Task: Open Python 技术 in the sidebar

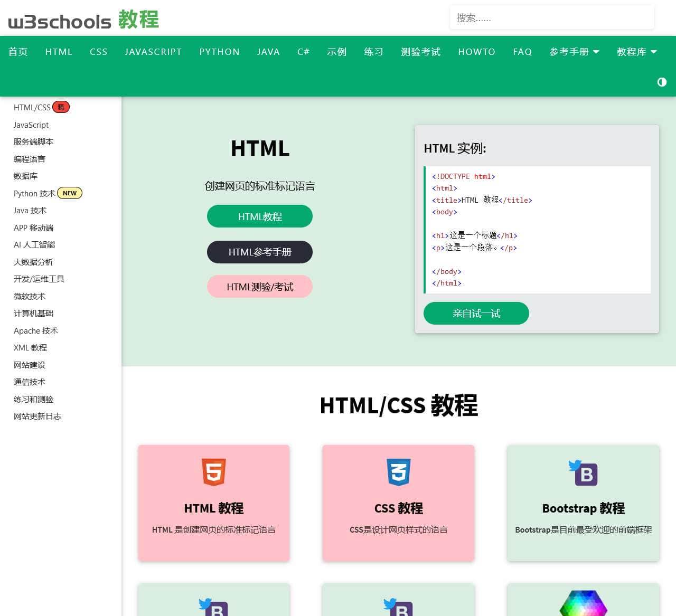Action: 34,194
